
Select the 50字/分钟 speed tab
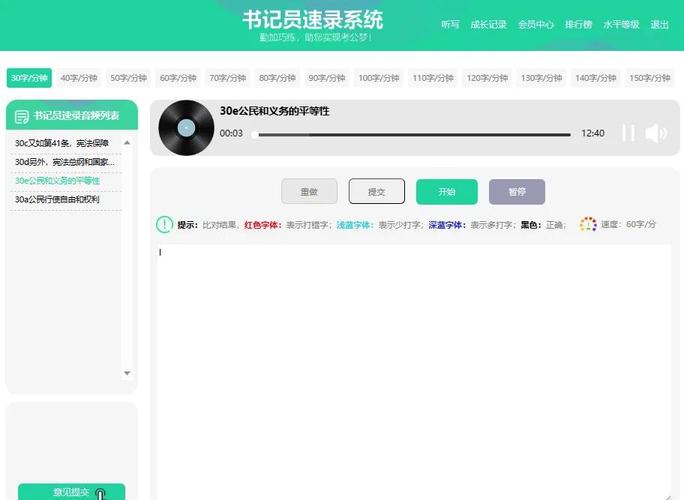click(129, 78)
